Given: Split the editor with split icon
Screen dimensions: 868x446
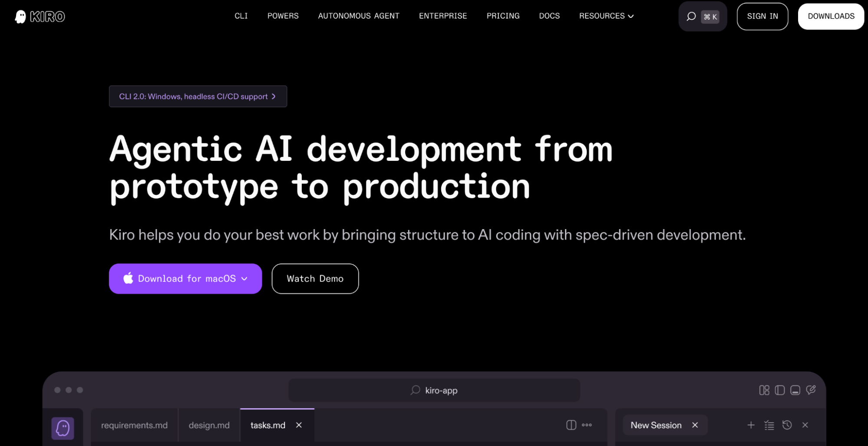Looking at the screenshot, I should tap(571, 425).
